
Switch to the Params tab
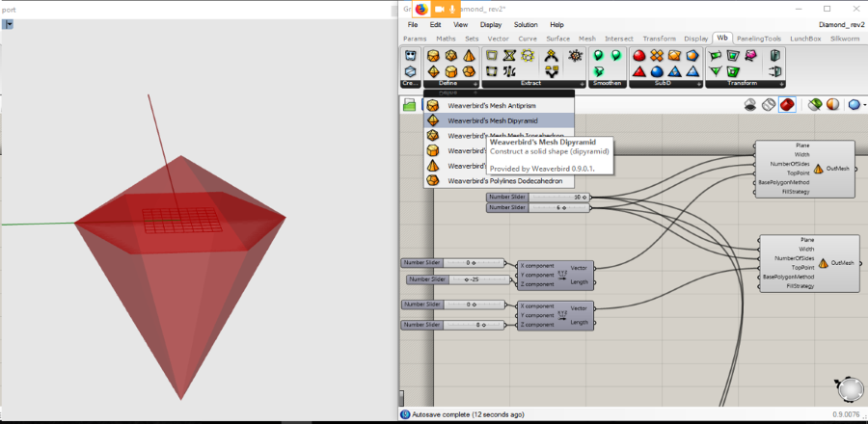point(415,39)
